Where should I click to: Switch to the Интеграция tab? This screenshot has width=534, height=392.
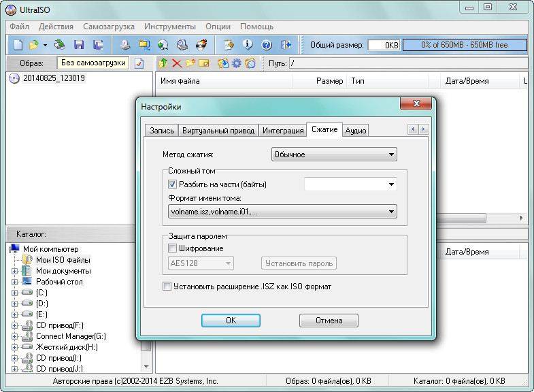pos(283,131)
